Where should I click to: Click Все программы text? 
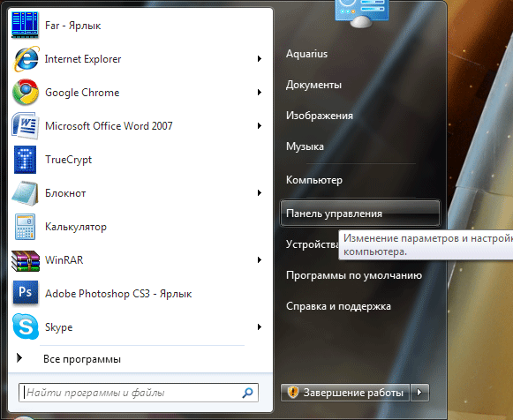[82, 359]
